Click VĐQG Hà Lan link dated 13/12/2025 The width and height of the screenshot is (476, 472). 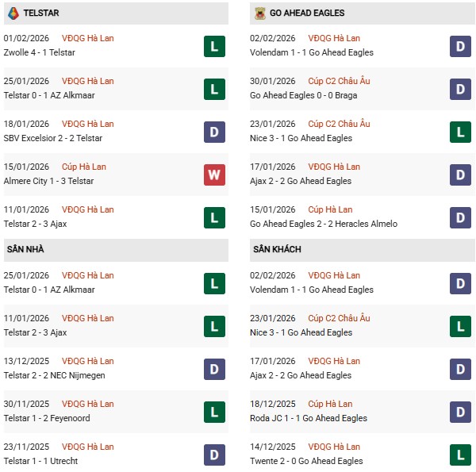click(87, 361)
